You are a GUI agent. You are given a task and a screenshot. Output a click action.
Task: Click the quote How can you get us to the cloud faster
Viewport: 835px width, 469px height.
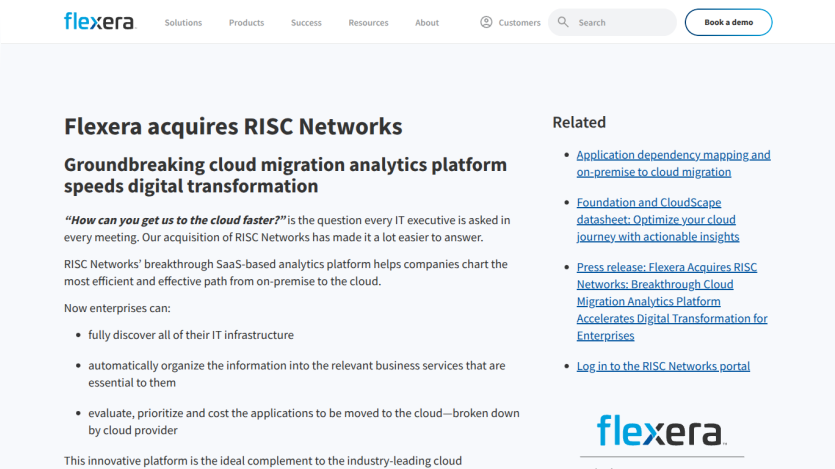175,220
